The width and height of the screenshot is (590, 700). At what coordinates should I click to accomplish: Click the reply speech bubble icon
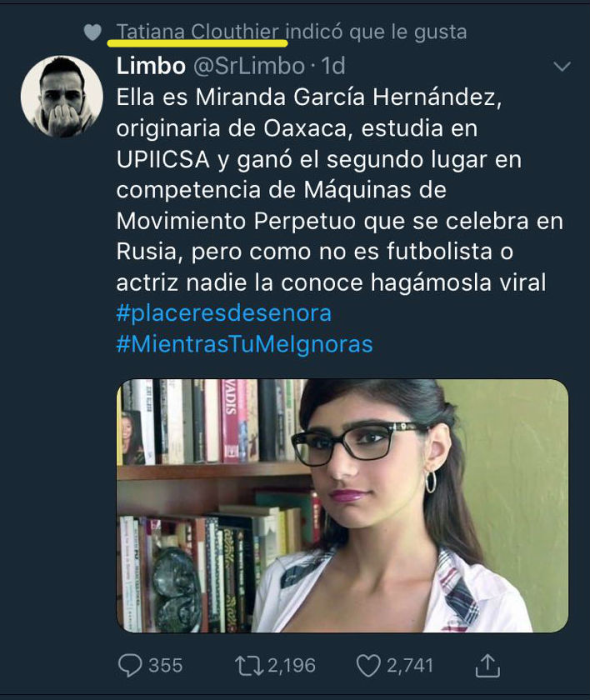click(x=130, y=666)
